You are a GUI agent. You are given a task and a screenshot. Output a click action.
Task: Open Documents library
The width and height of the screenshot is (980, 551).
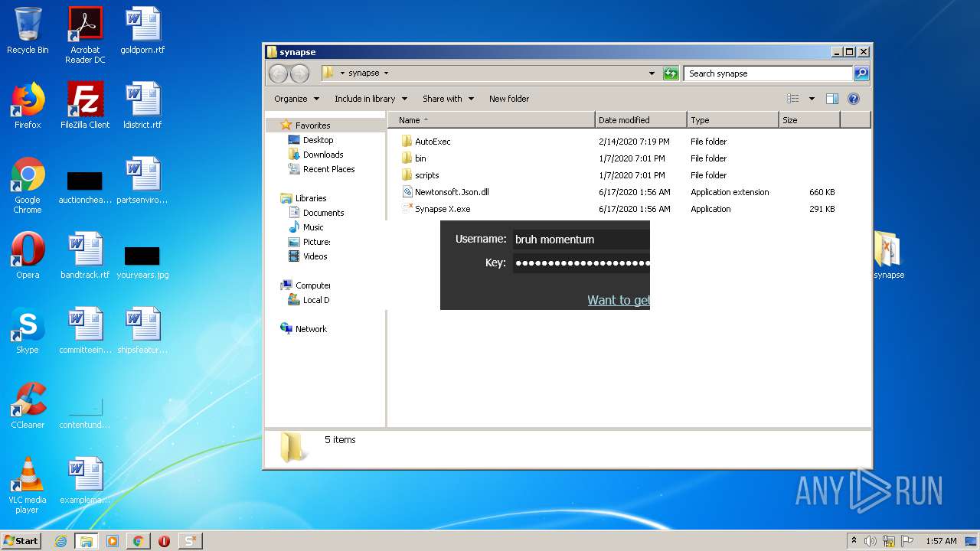point(315,213)
